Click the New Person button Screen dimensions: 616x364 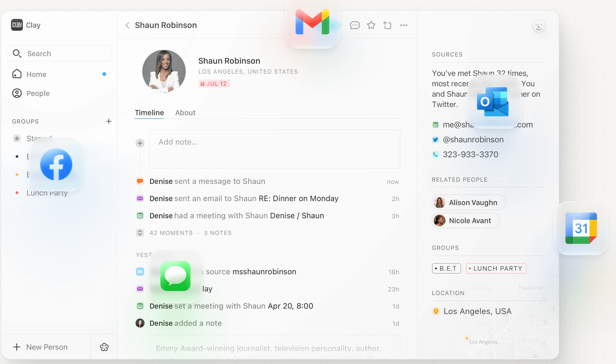click(x=41, y=347)
